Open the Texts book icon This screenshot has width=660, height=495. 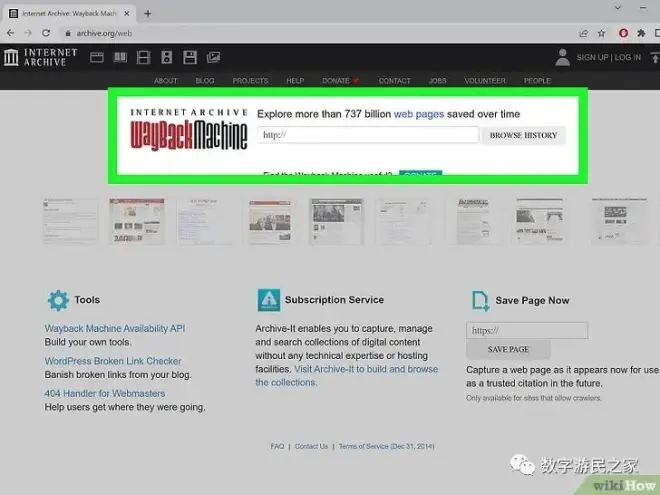120,57
